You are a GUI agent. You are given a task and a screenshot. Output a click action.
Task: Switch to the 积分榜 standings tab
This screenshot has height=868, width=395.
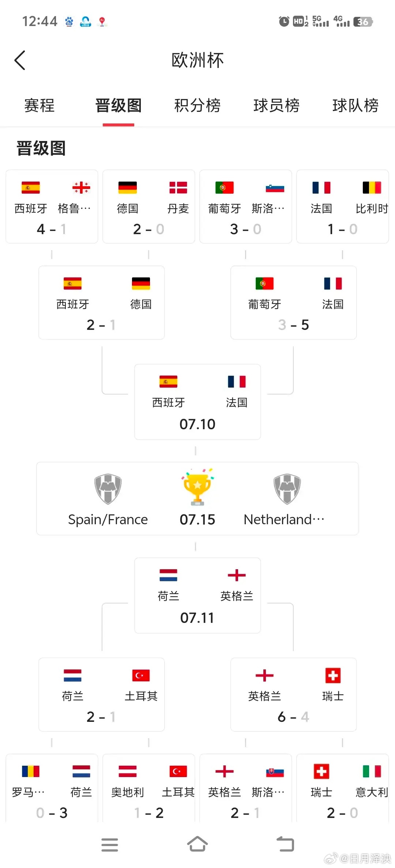point(197,106)
